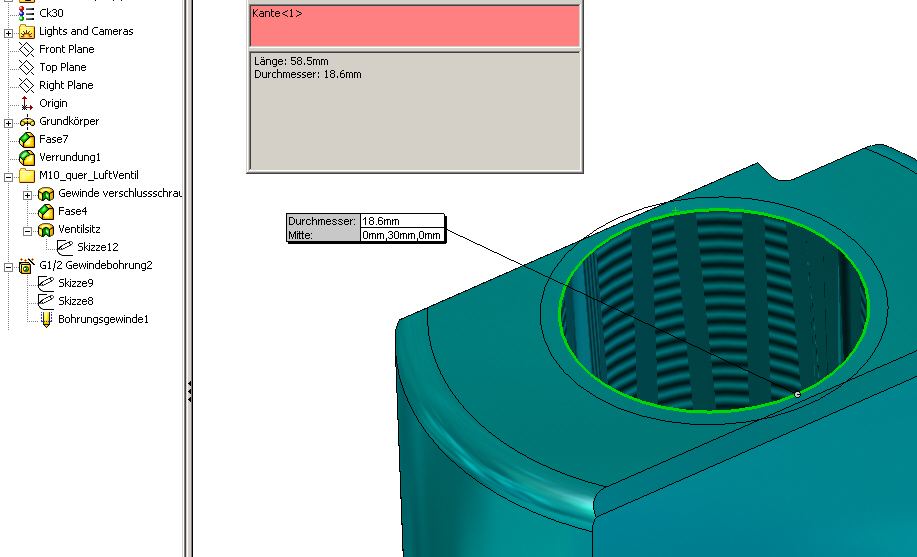Select the Skizze9 tree item

click(75, 283)
